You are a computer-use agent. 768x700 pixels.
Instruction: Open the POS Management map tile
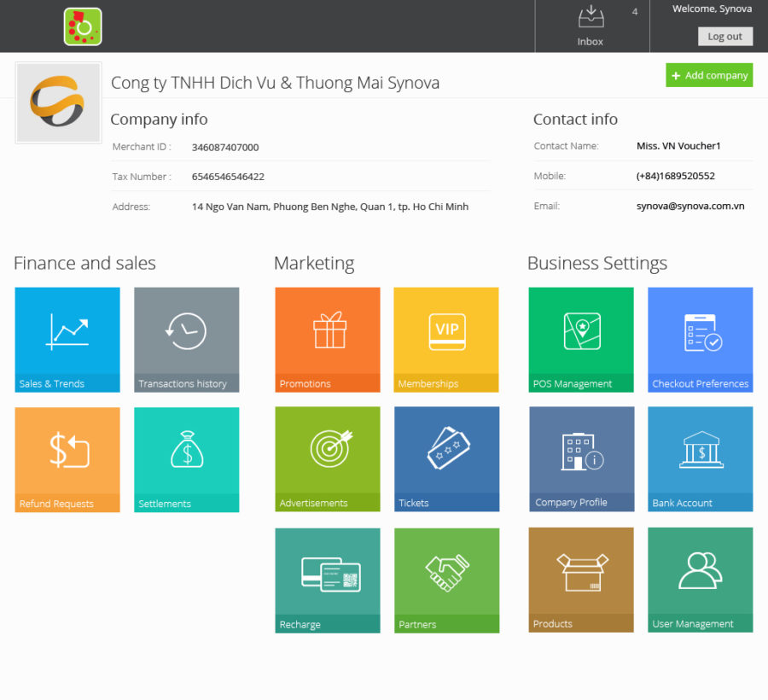[581, 339]
